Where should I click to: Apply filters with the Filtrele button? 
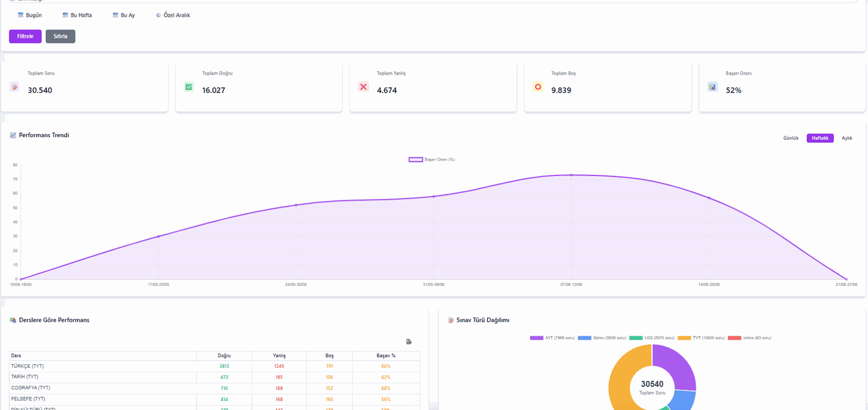[x=25, y=37]
